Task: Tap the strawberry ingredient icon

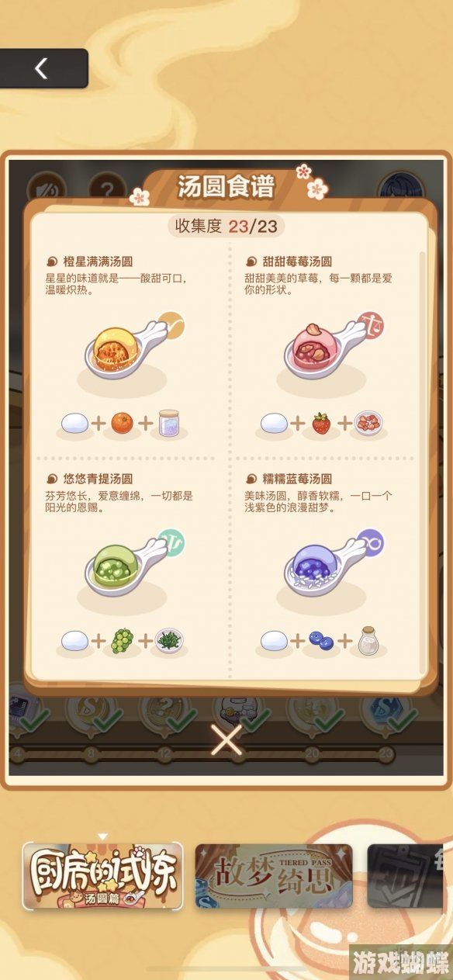Action: 320,424
